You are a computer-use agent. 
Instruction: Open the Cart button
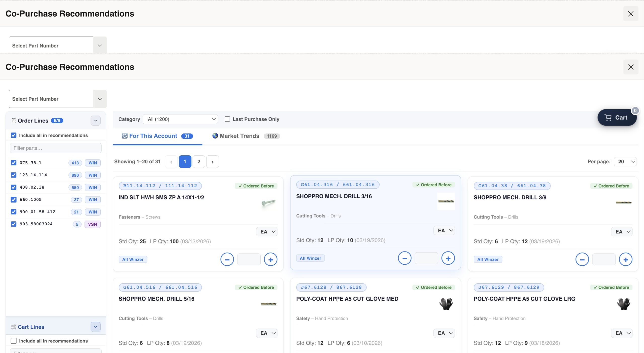pos(617,118)
